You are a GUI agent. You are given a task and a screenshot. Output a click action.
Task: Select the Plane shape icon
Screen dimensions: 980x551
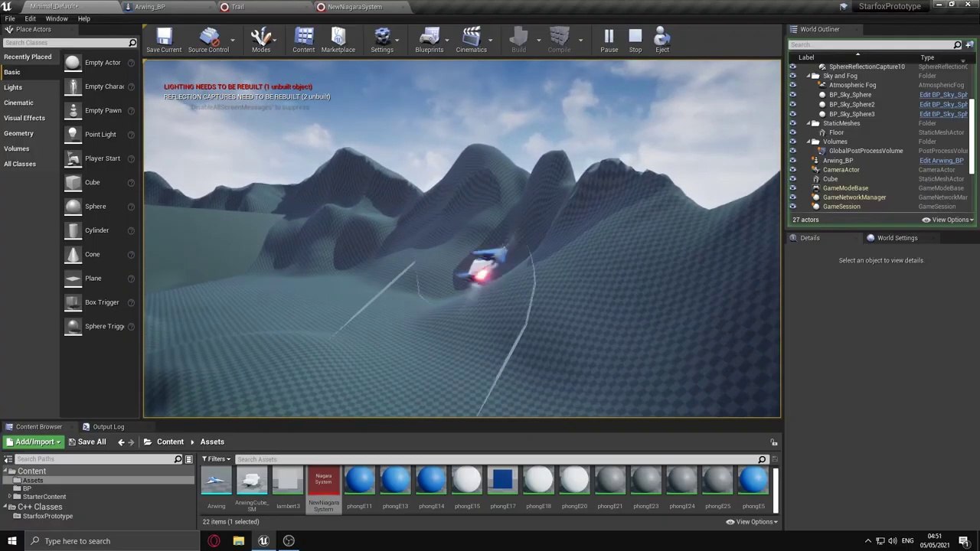click(73, 279)
